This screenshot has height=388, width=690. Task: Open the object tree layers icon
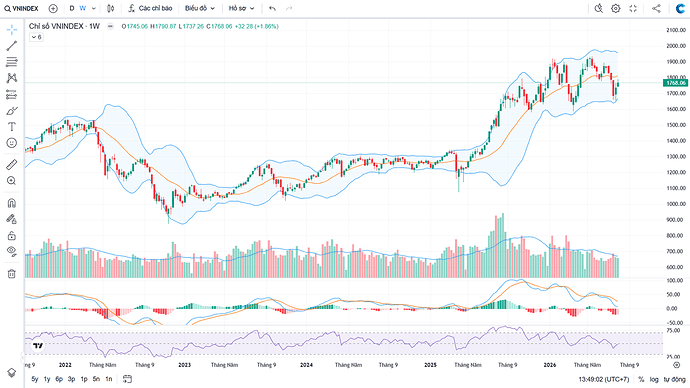pos(11,373)
